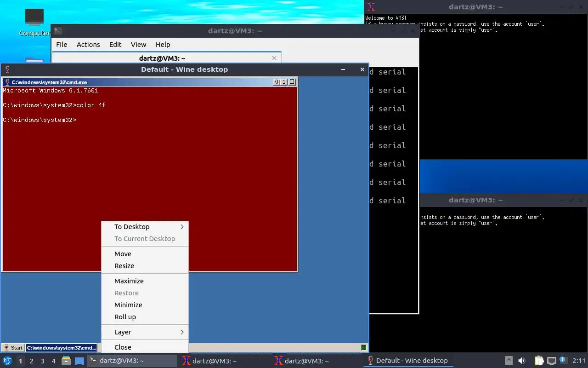
Task: Click the panel clock showing 2:11
Action: (579, 361)
